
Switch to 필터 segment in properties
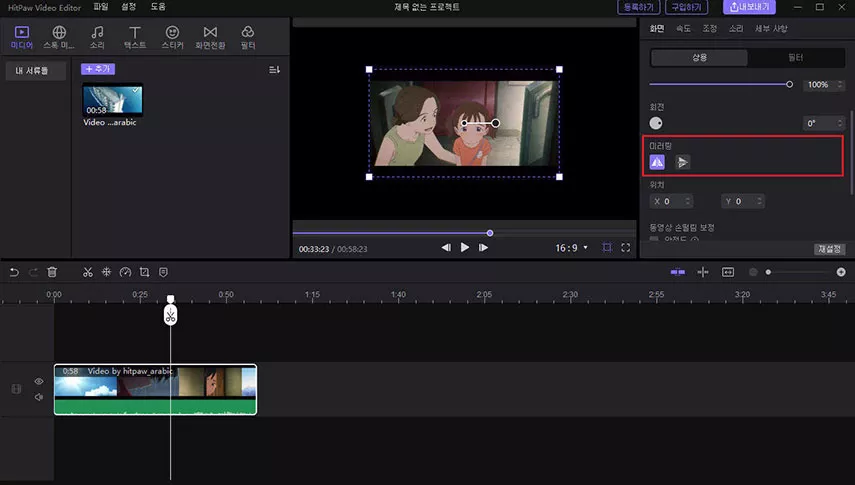(796, 57)
